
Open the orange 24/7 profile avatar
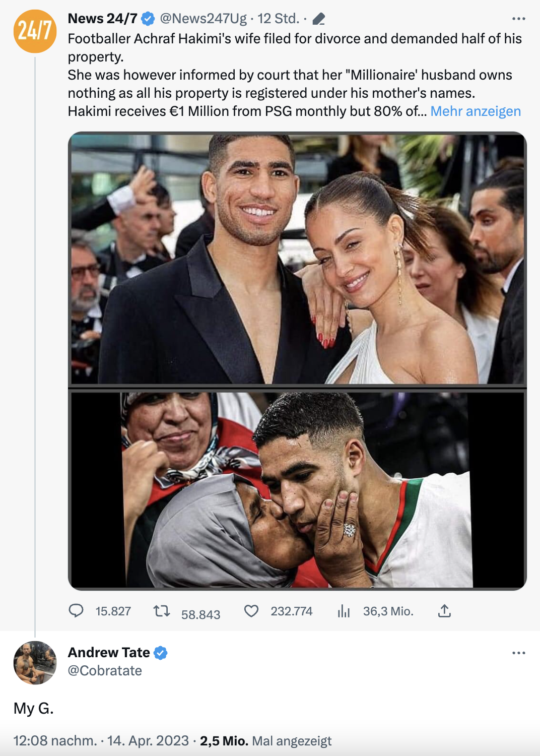35,31
